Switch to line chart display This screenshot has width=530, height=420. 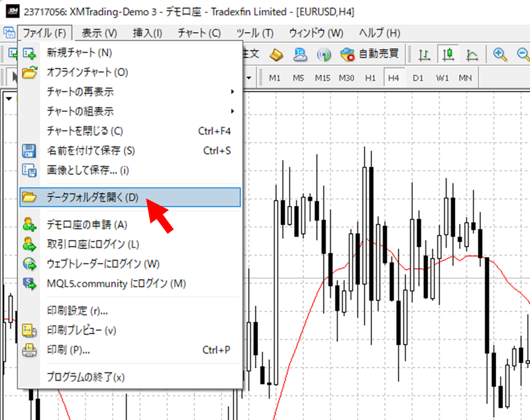(472, 54)
